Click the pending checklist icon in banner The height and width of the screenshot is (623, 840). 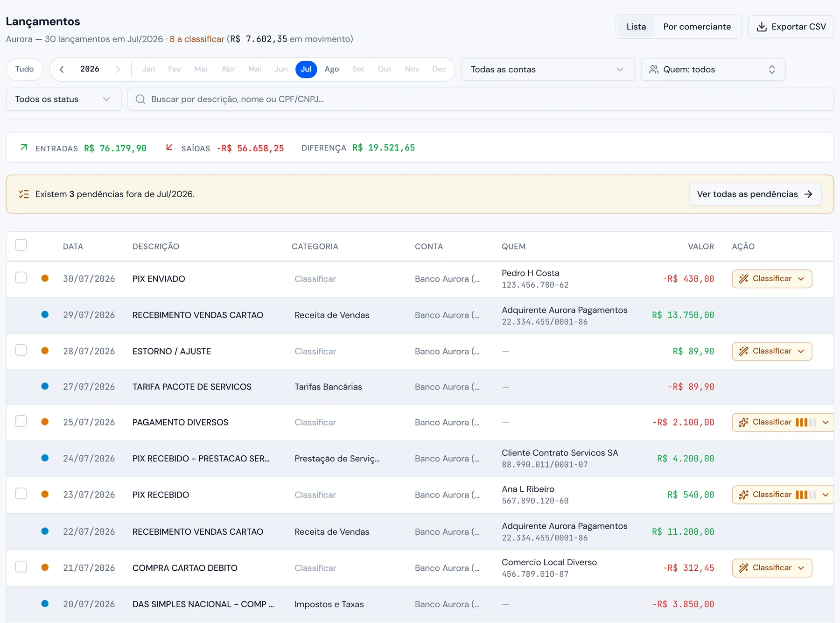point(24,194)
